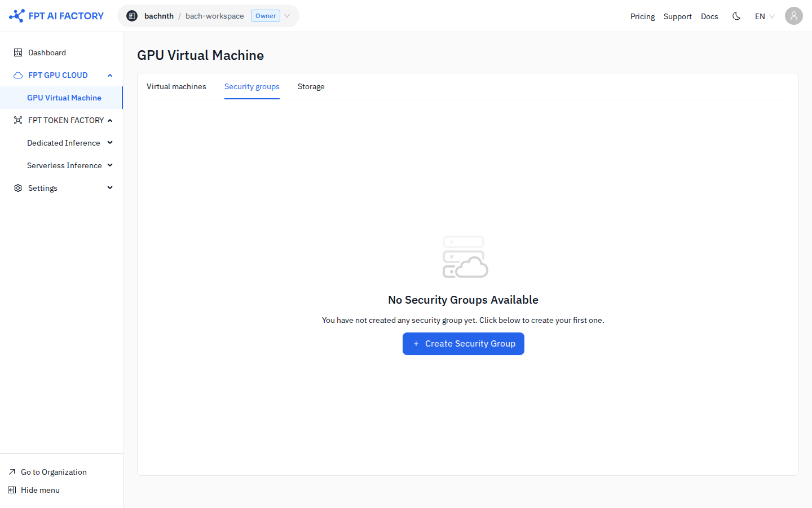Select the Security groups tab

click(252, 86)
